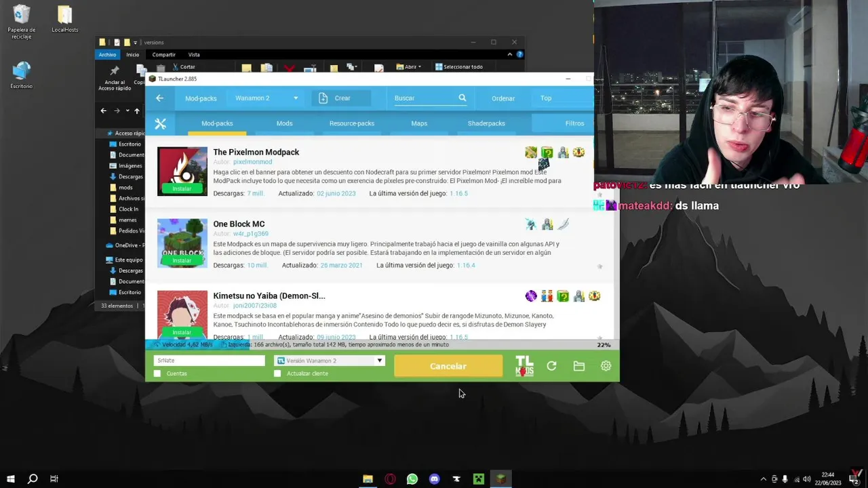This screenshot has height=488, width=868.
Task: Open File Explorer from the taskbar
Action: [368, 479]
